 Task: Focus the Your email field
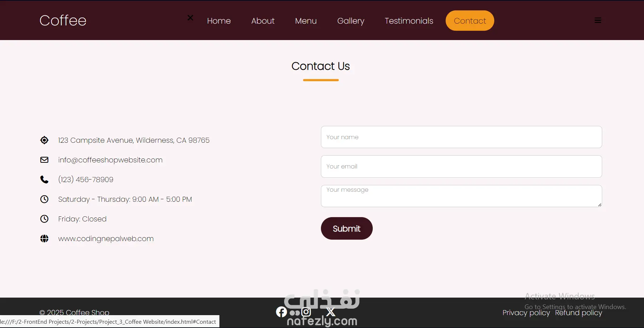(461, 166)
